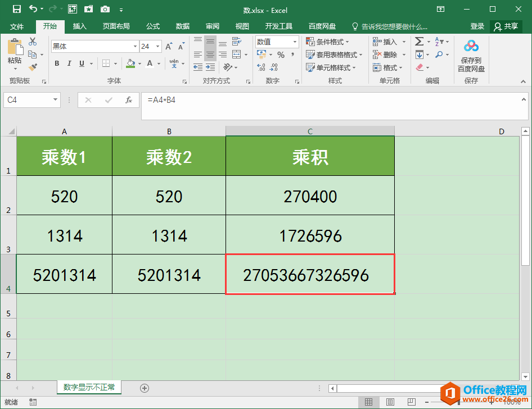This screenshot has height=409, width=532.
Task: Switch to Page Layout view
Action: [390, 402]
